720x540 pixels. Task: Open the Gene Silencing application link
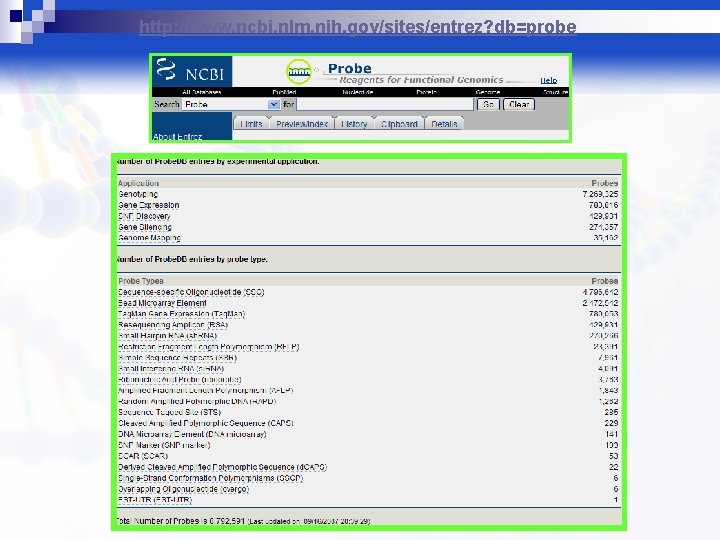(145, 227)
